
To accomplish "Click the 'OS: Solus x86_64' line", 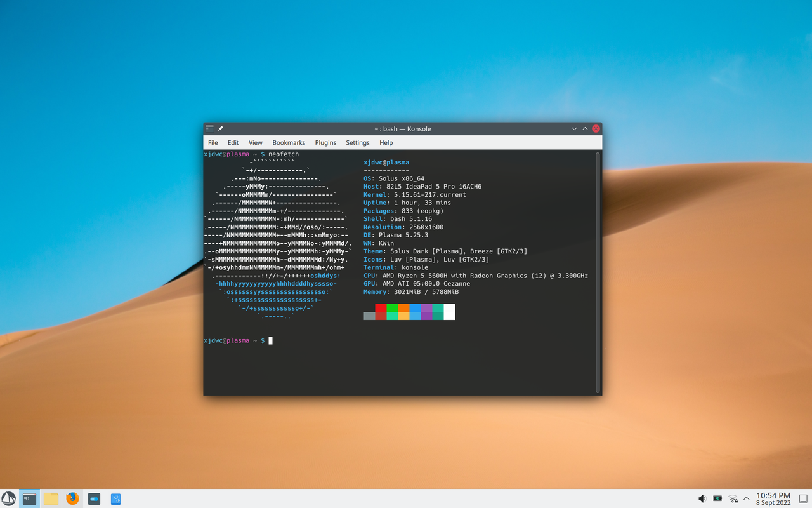I will click(394, 179).
